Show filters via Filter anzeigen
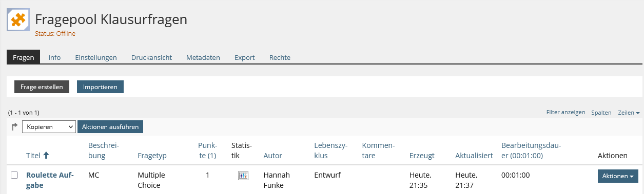Screen dimensions: 644x194 565,112
